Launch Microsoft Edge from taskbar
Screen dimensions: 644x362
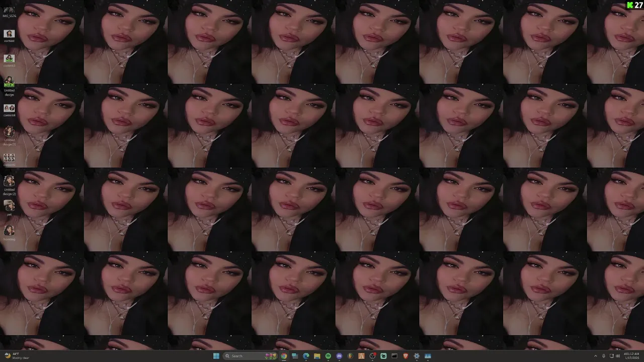pyautogui.click(x=306, y=356)
